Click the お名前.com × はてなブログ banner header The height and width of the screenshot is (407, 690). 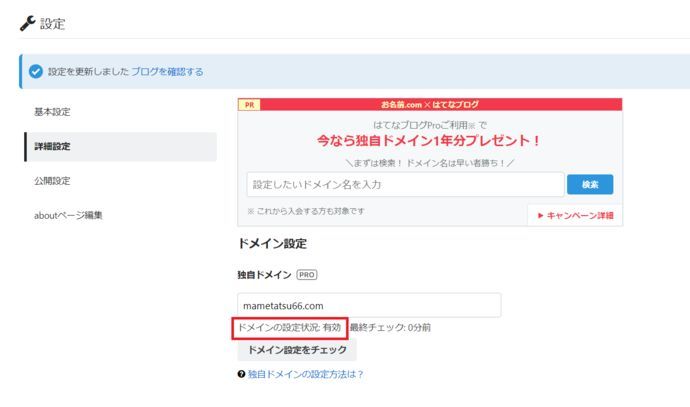pos(430,105)
